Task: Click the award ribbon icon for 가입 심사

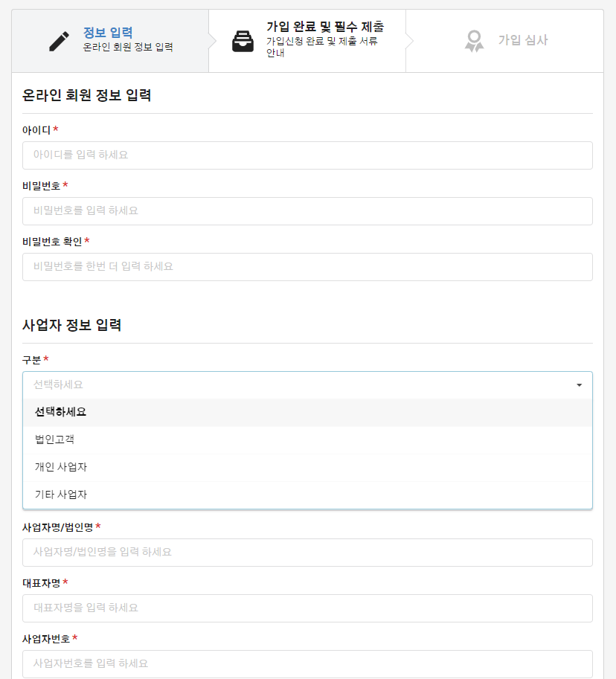Action: (x=474, y=41)
